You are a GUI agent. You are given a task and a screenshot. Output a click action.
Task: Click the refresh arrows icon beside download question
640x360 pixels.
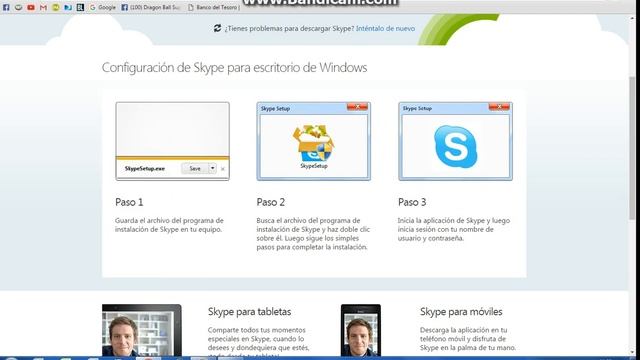click(217, 28)
